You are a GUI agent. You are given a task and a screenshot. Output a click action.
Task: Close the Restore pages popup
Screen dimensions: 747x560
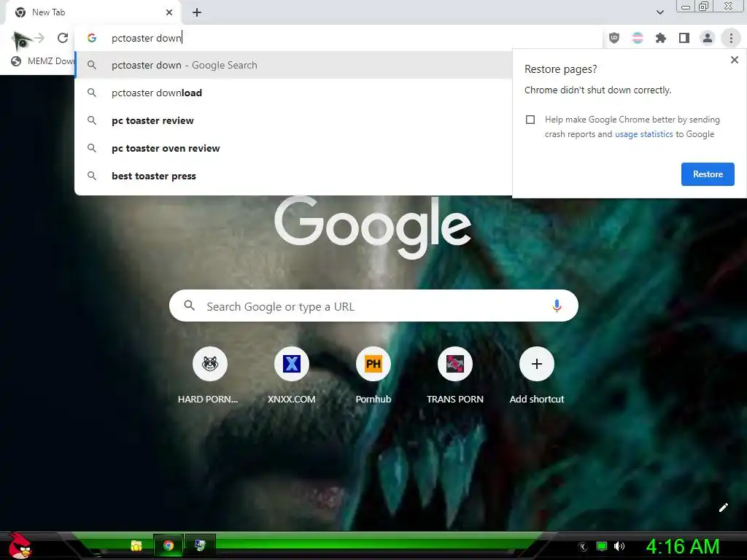point(734,60)
